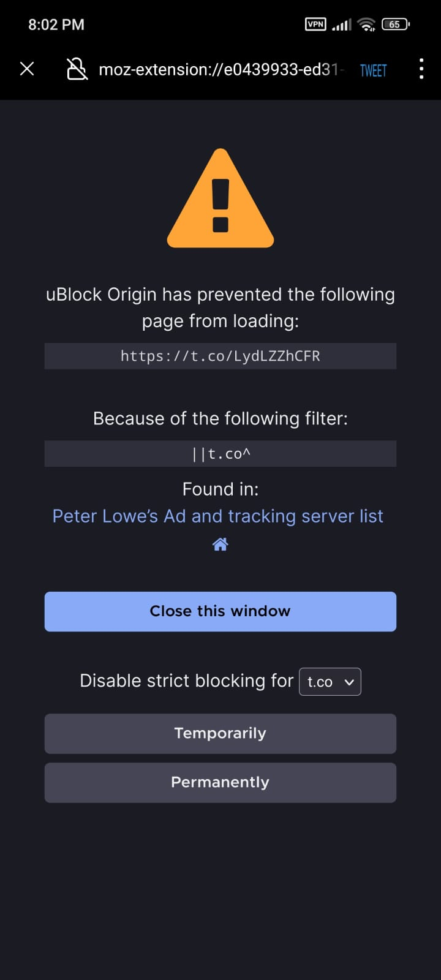The height and width of the screenshot is (980, 441).
Task: Open the dropdown chevron next to t.co
Action: [x=349, y=681]
